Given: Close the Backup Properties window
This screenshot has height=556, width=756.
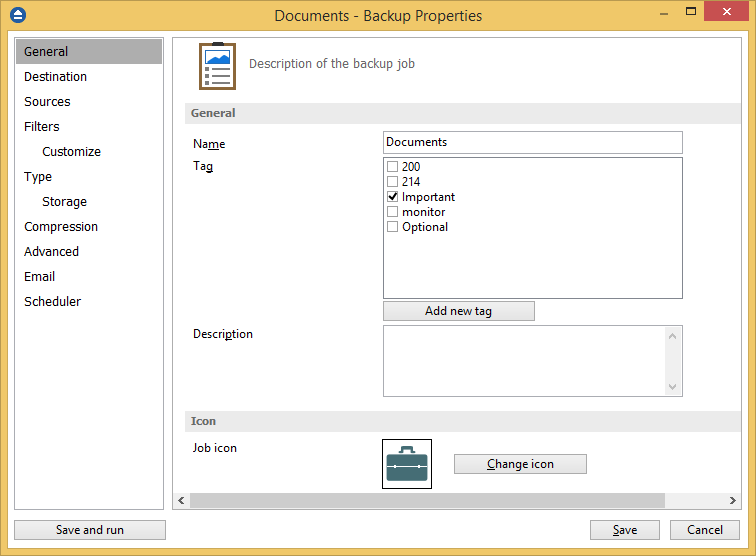Looking at the screenshot, I should click(727, 12).
